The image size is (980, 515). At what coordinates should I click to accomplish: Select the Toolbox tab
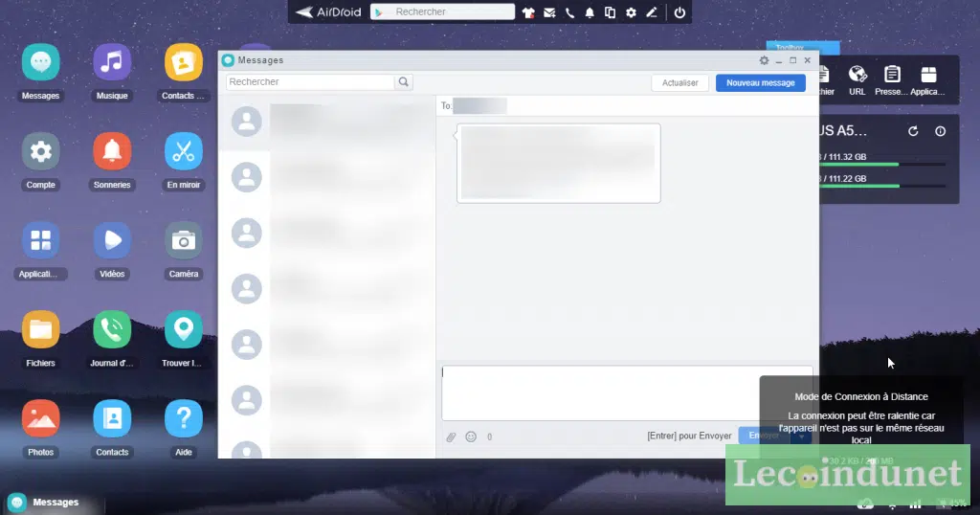point(803,48)
